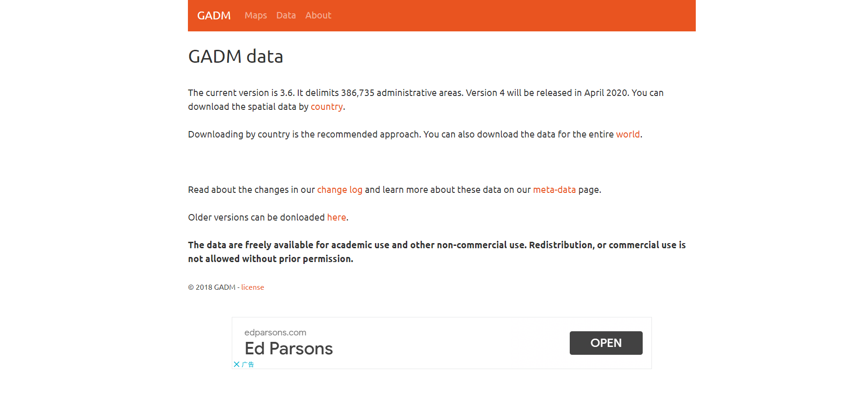The width and height of the screenshot is (868, 406).
Task: Click the 'Older versions can be donloaded' text
Action: click(256, 218)
